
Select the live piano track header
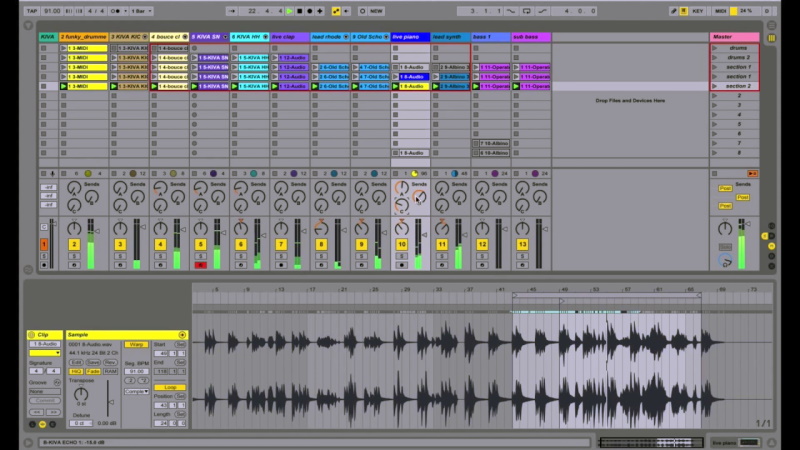click(x=410, y=37)
